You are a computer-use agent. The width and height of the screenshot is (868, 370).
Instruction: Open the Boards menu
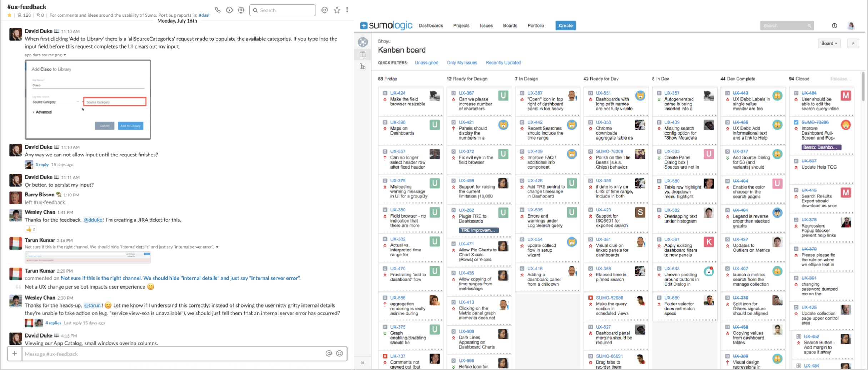(x=510, y=25)
